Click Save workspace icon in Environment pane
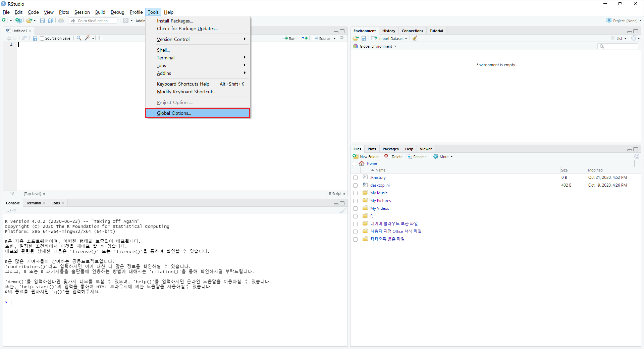644x349 pixels. point(364,38)
